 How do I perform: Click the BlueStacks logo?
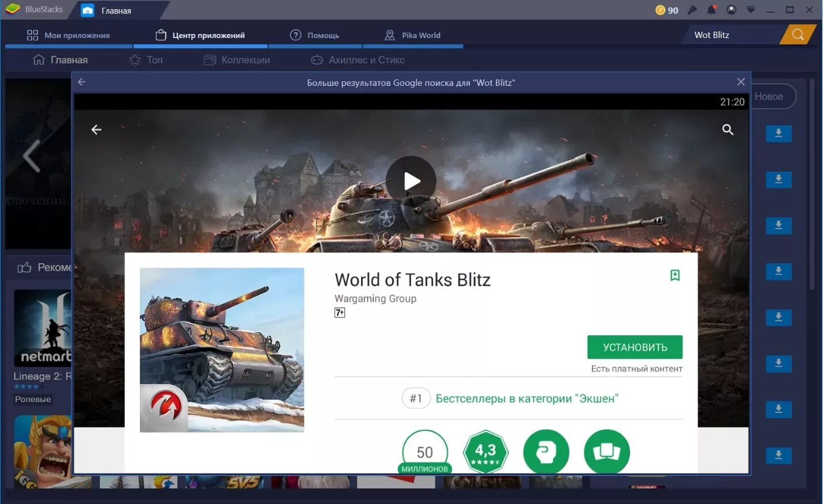(x=13, y=9)
